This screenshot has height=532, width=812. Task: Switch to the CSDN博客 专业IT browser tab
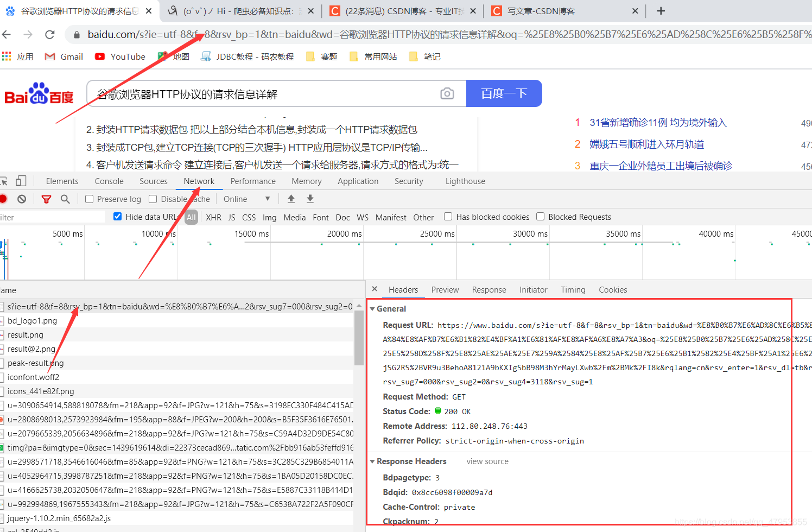pyautogui.click(x=404, y=11)
